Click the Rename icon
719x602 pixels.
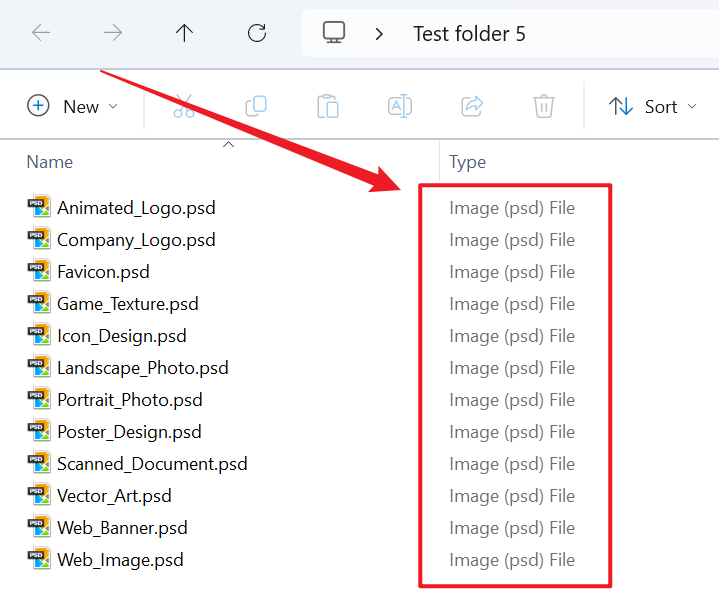(x=400, y=106)
